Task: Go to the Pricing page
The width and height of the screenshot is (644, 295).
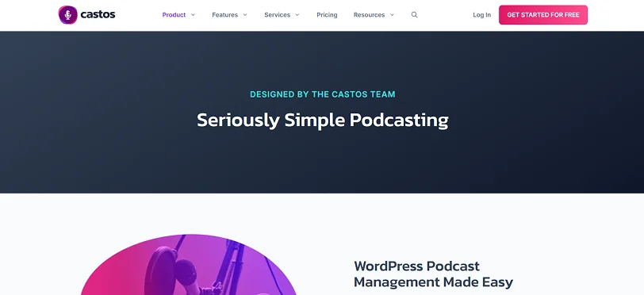Action: tap(327, 15)
